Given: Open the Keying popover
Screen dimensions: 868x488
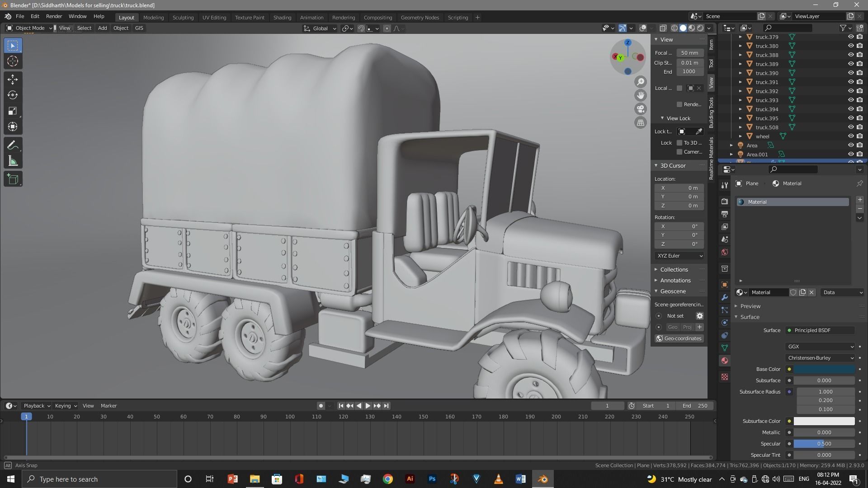Looking at the screenshot, I should click(66, 406).
